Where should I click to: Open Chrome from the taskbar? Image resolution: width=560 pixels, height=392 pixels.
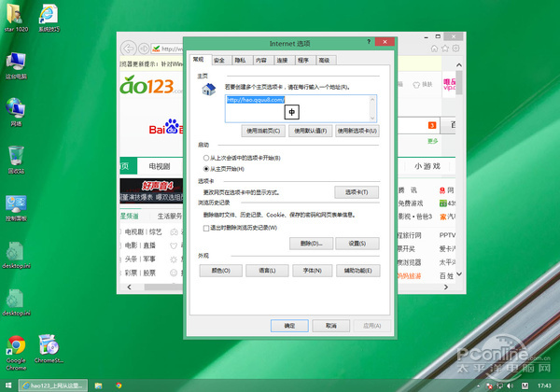(x=119, y=385)
